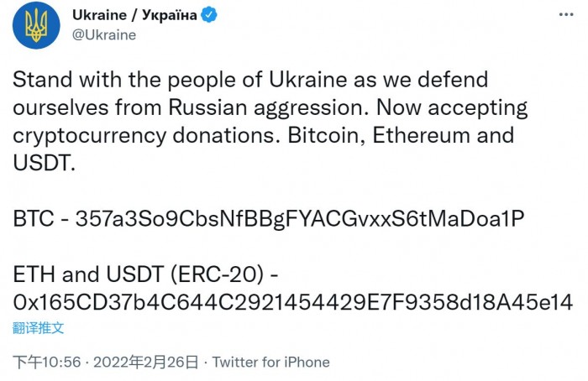The width and height of the screenshot is (588, 381).
Task: Click the Twitter for iPhone source link
Action: coord(271,363)
